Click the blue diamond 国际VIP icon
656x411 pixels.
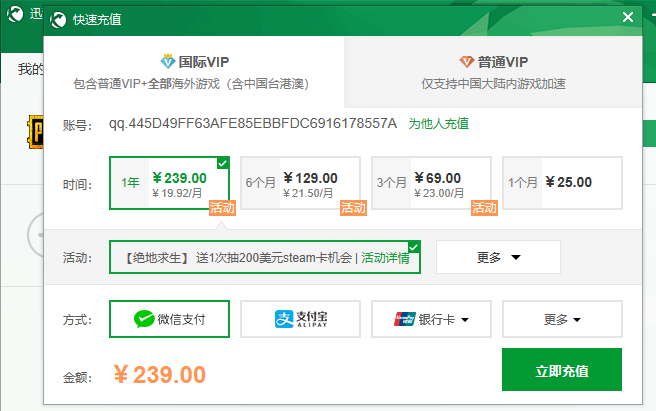(168, 62)
